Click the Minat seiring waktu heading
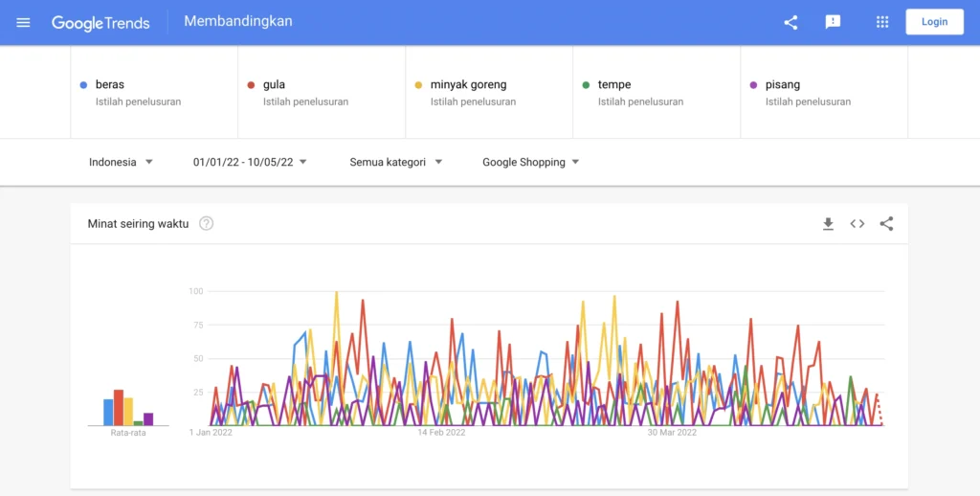 (138, 224)
